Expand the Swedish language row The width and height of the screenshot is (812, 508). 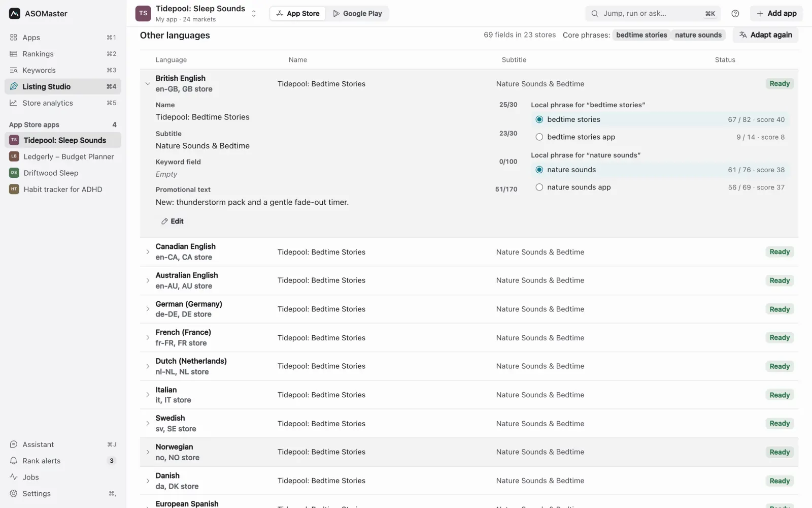point(148,424)
